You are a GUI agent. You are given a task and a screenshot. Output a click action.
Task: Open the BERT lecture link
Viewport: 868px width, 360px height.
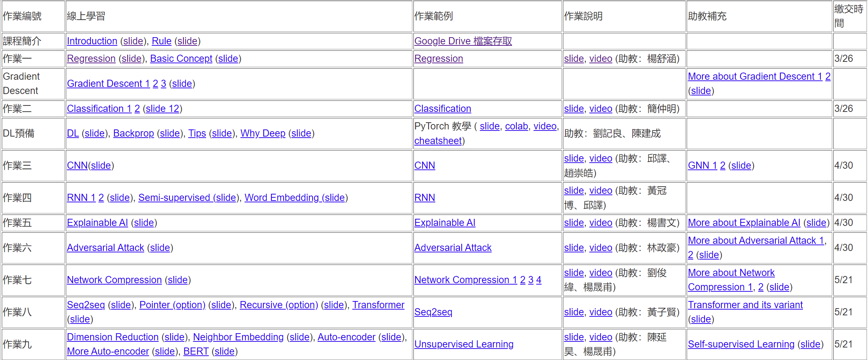[196, 351]
